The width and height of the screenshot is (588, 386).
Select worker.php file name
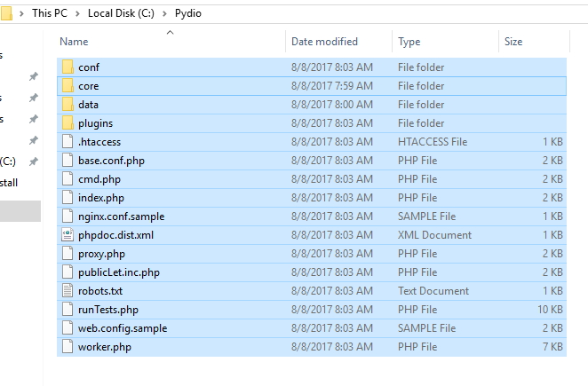[105, 347]
